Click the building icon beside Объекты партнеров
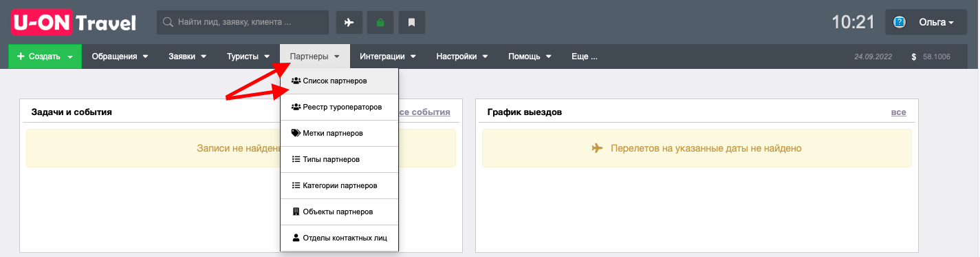Screen dimensions: 980x257 point(296,212)
